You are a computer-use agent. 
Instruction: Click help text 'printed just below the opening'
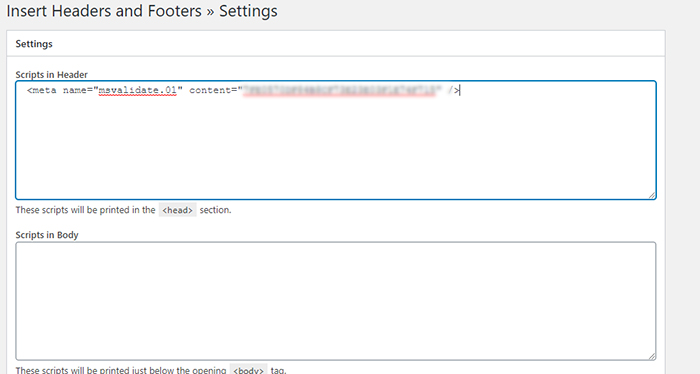point(163,370)
